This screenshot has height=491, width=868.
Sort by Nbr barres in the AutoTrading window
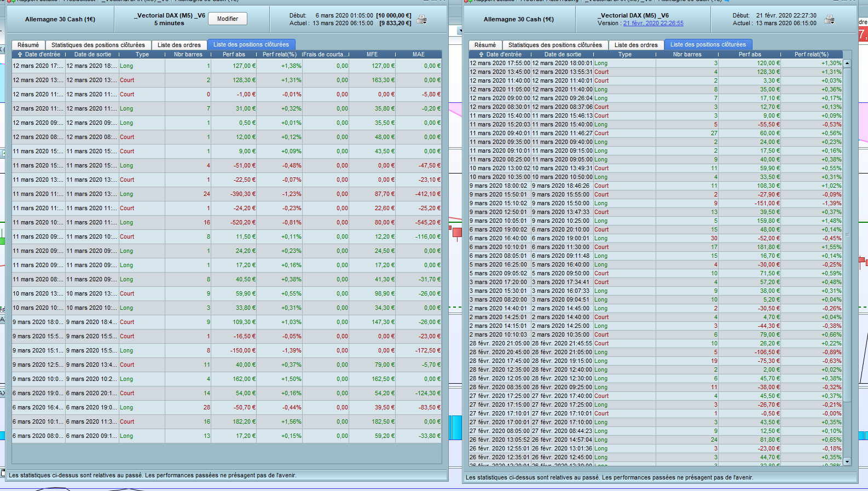click(x=687, y=55)
